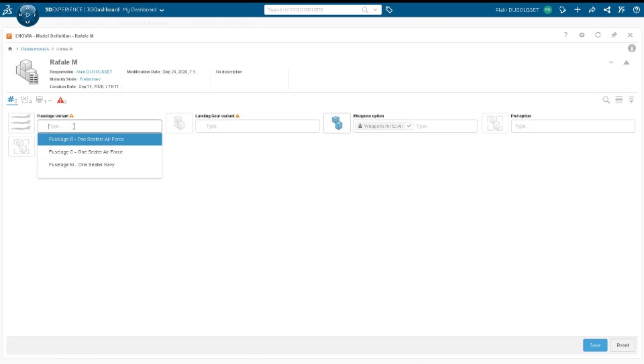Open the top bar Help question mark circle
Image resolution: width=644 pixels, height=364 pixels.
(636, 10)
